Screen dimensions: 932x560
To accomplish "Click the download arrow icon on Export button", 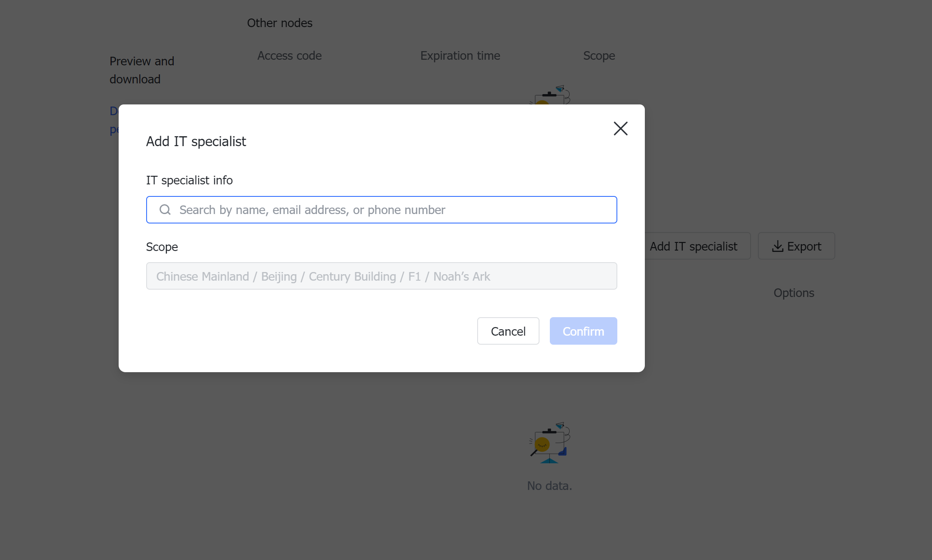I will tap(778, 246).
